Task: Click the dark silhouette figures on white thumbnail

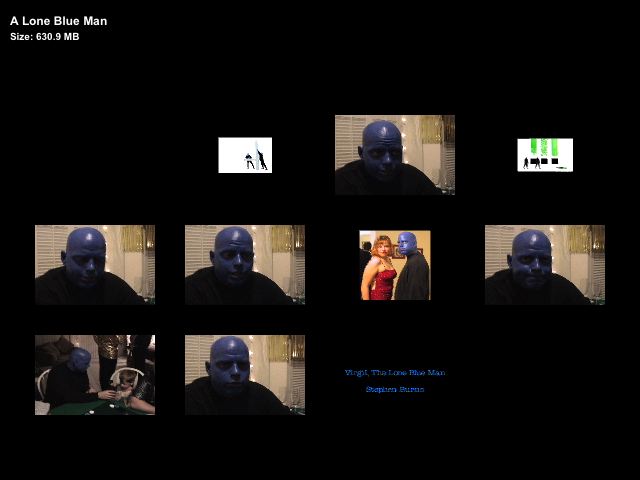Action: tap(257, 159)
